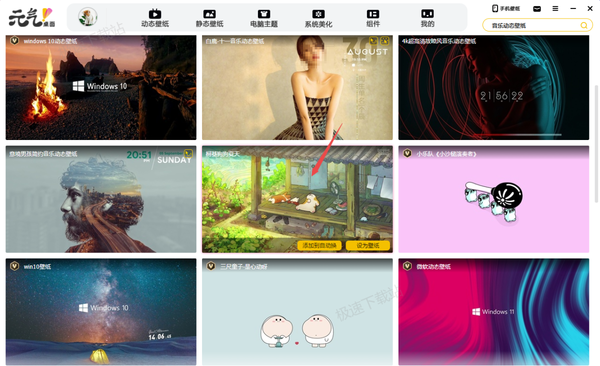Select the Windows 11 wave wallpaper thumbnail
The width and height of the screenshot is (600, 366).
coord(494,312)
